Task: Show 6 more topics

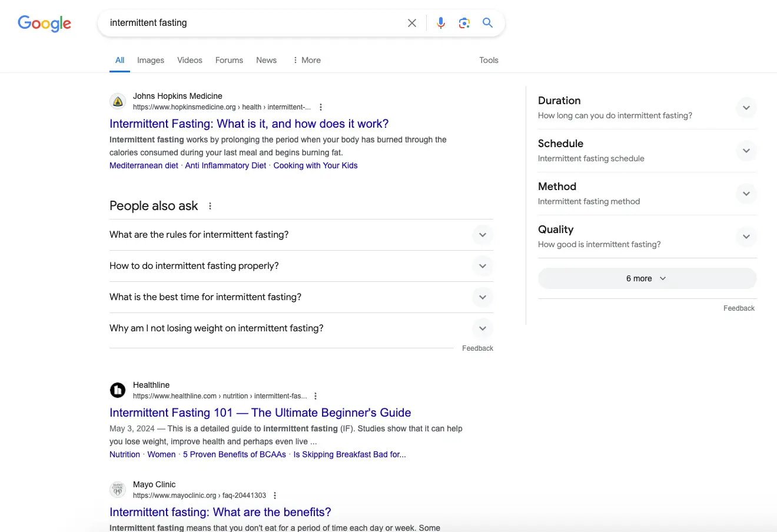Action: point(647,278)
